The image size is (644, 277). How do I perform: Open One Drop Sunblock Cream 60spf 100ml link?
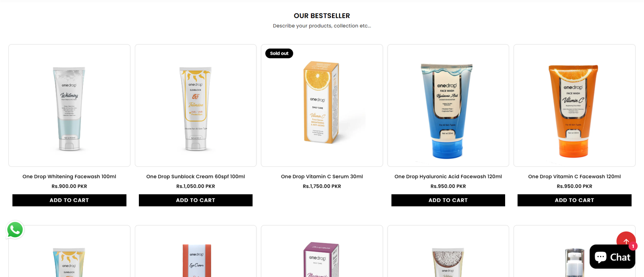coord(196,176)
